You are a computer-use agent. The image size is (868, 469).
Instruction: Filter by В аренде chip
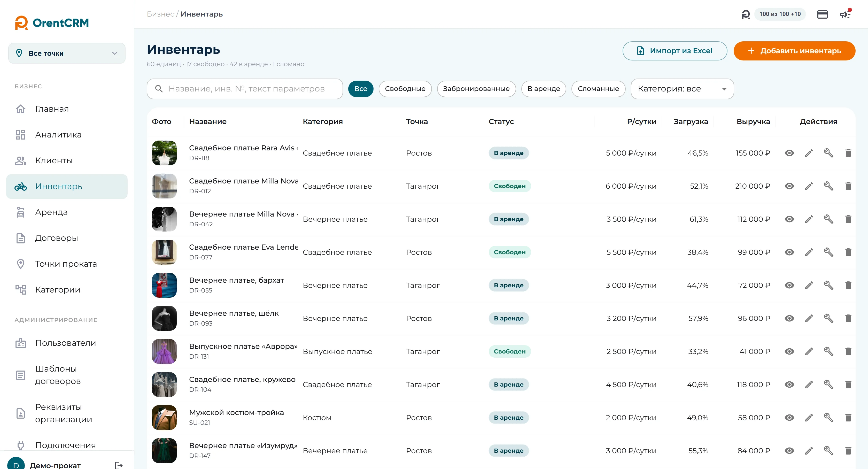pyautogui.click(x=544, y=89)
